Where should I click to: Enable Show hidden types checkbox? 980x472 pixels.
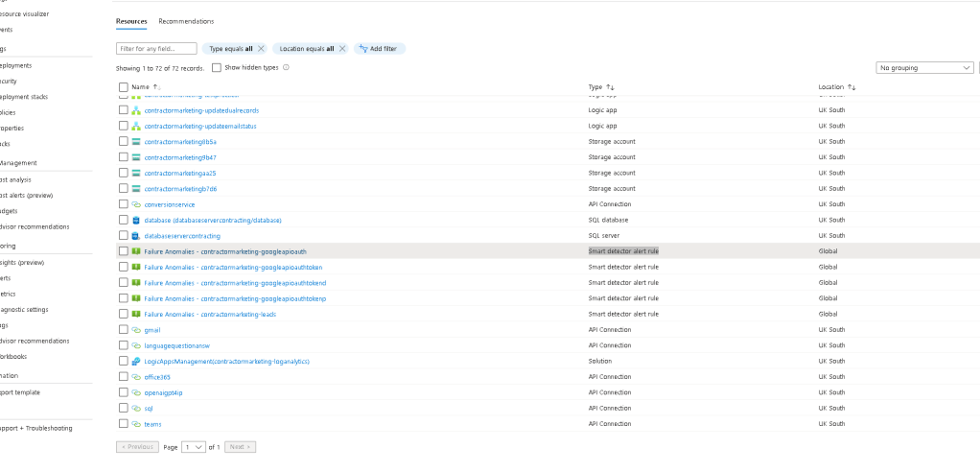[217, 67]
